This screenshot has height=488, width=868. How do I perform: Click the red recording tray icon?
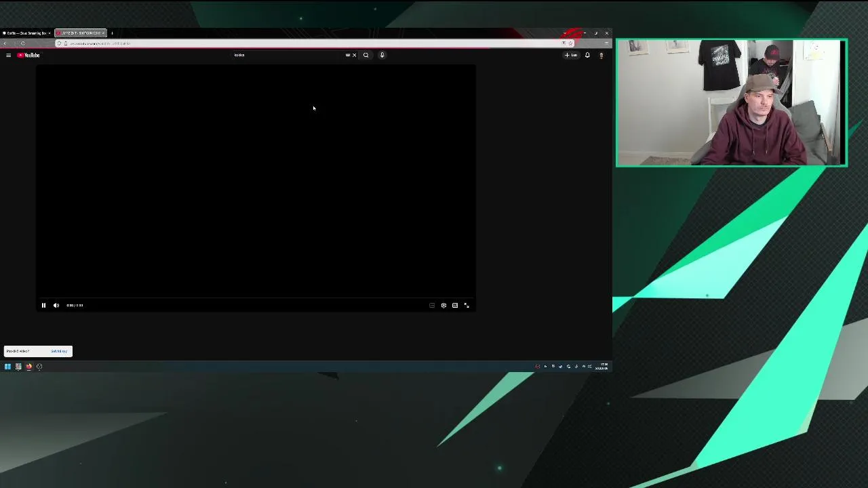[x=538, y=367]
